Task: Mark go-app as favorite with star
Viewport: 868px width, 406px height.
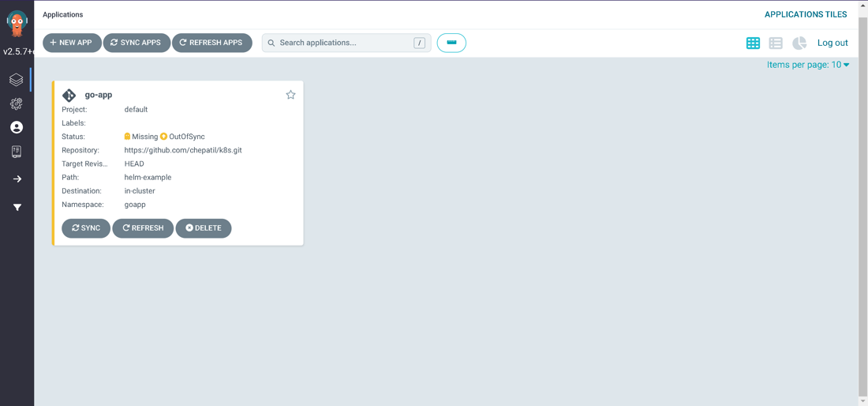Action: 290,95
